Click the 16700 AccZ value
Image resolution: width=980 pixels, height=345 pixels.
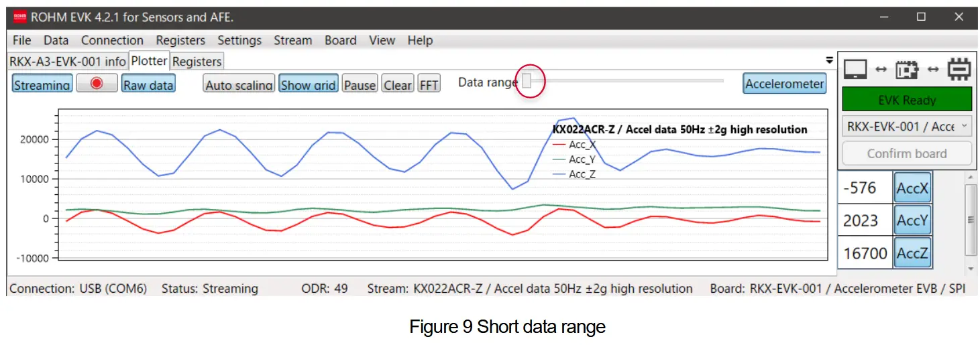pos(865,253)
